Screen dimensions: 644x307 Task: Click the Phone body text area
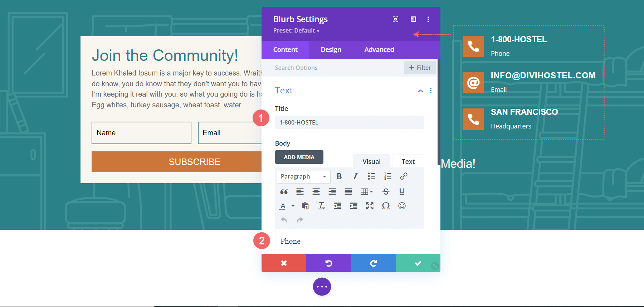coord(350,241)
